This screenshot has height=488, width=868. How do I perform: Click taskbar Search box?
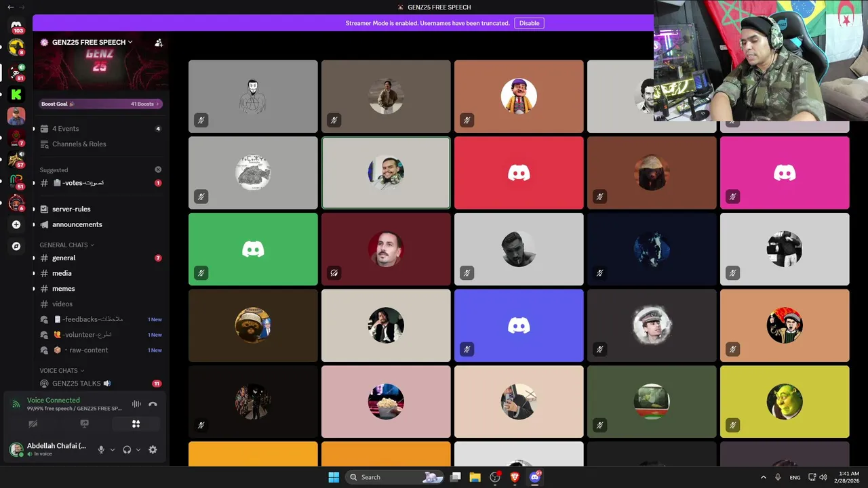[395, 477]
